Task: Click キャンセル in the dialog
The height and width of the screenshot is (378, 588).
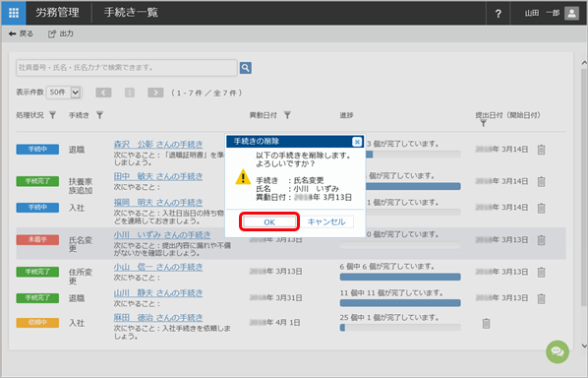Action: tap(326, 221)
